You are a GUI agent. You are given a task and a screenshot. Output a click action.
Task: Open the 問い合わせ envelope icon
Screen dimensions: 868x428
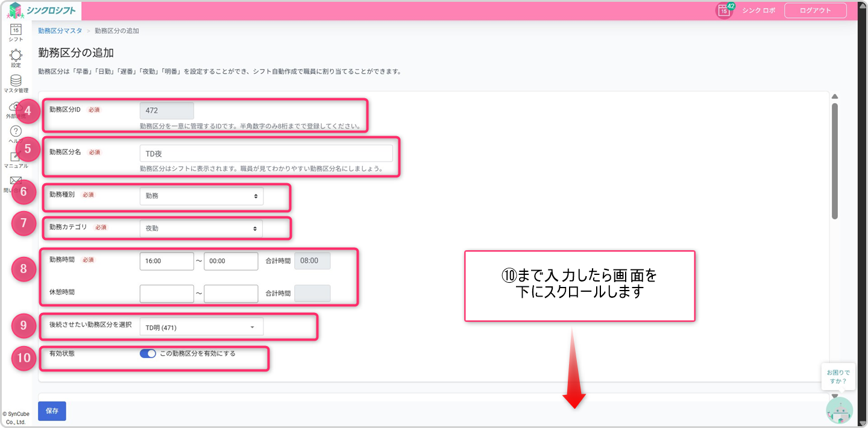16,181
